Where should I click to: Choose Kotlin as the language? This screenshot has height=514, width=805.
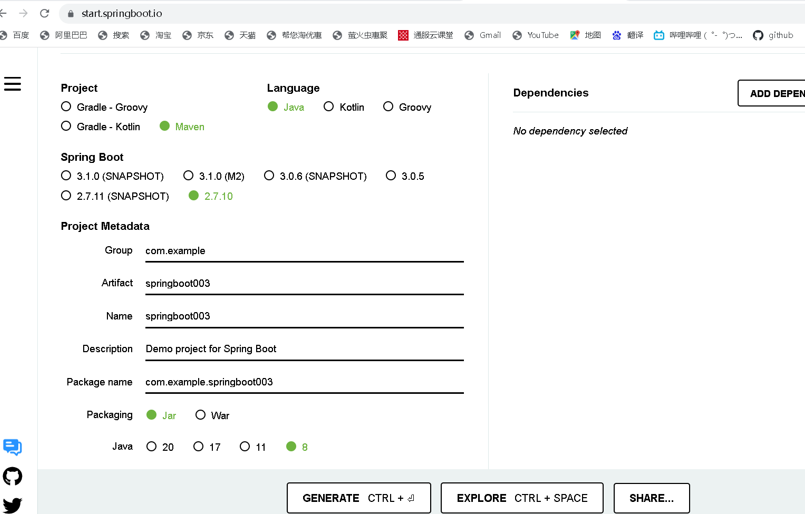(328, 106)
